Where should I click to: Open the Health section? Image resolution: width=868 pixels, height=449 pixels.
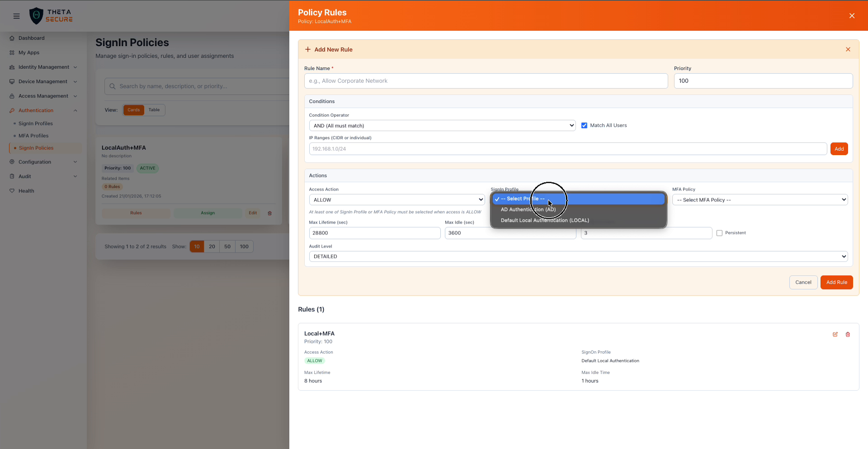tap(25, 191)
